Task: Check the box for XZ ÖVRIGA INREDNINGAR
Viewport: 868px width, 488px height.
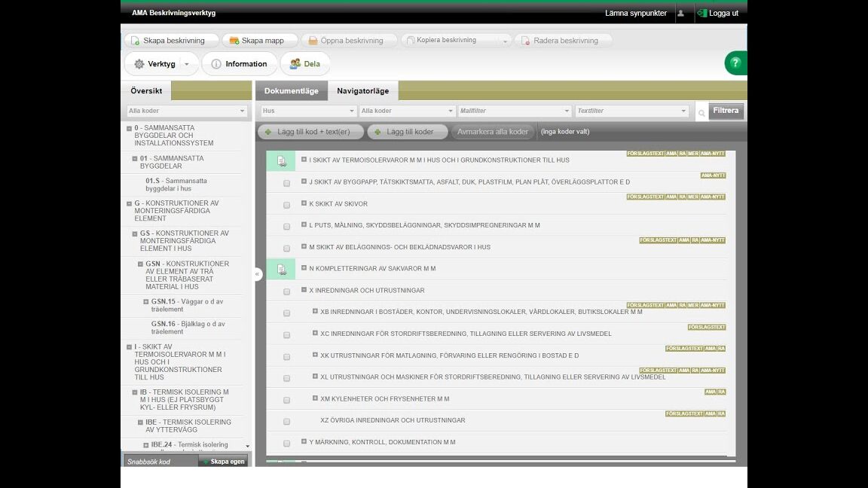Action: 287,422
